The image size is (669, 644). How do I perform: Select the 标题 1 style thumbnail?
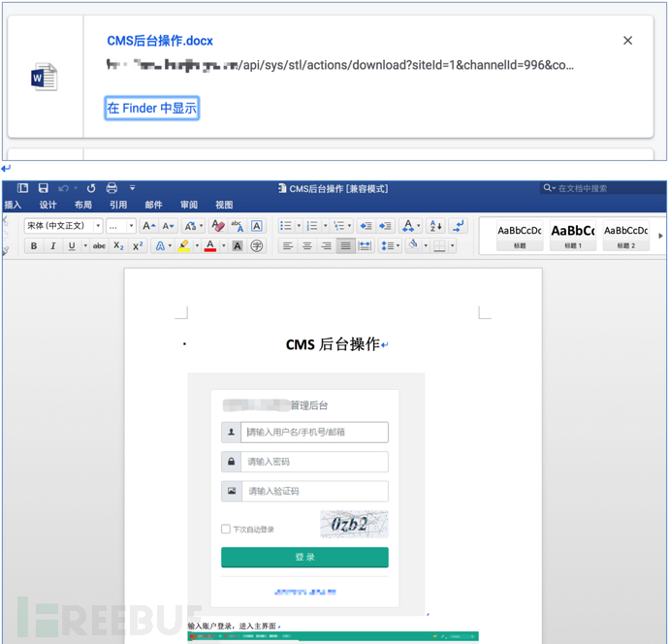tap(573, 235)
